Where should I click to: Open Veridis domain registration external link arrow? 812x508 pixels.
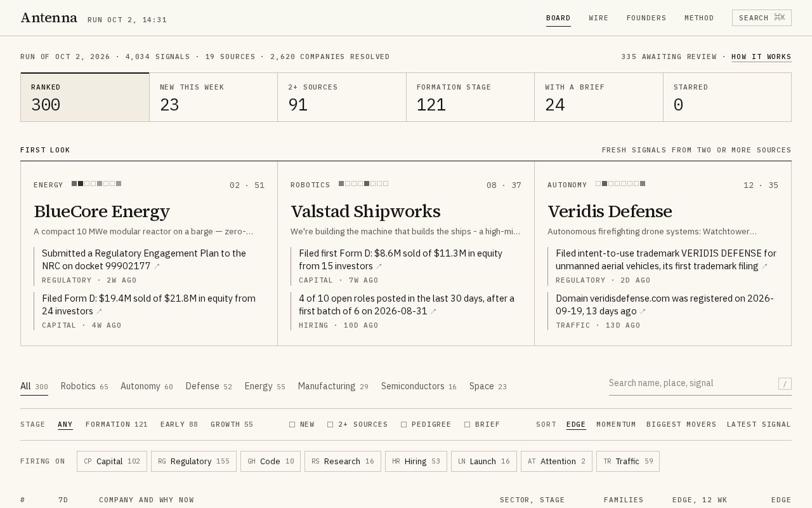coord(643,312)
